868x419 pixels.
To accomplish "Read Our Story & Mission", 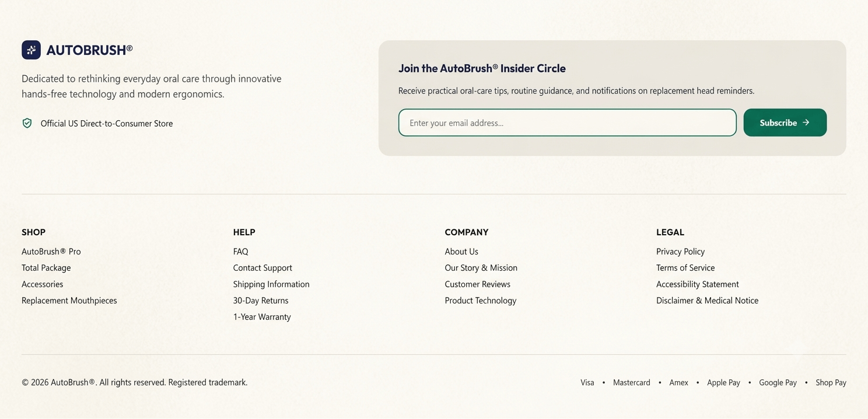I will pyautogui.click(x=481, y=268).
